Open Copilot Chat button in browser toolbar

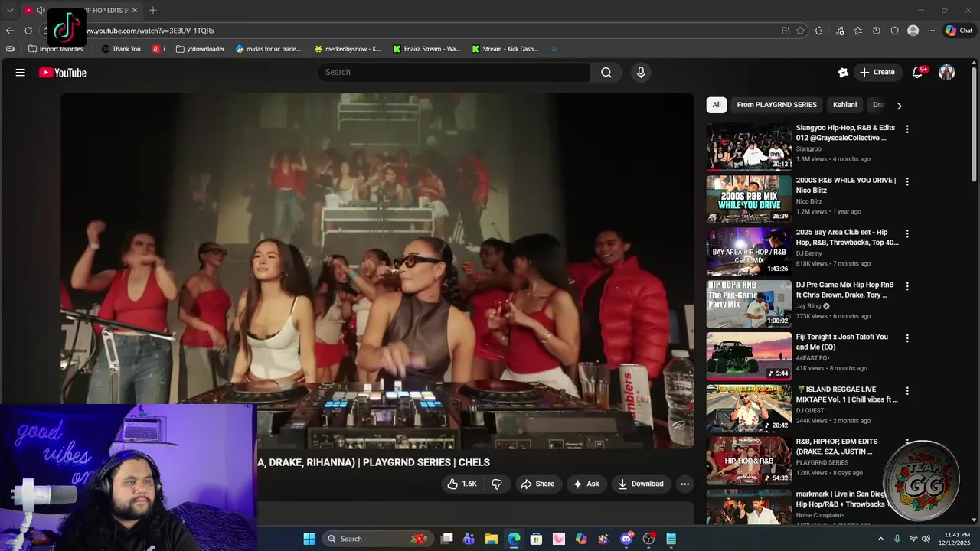(x=959, y=31)
